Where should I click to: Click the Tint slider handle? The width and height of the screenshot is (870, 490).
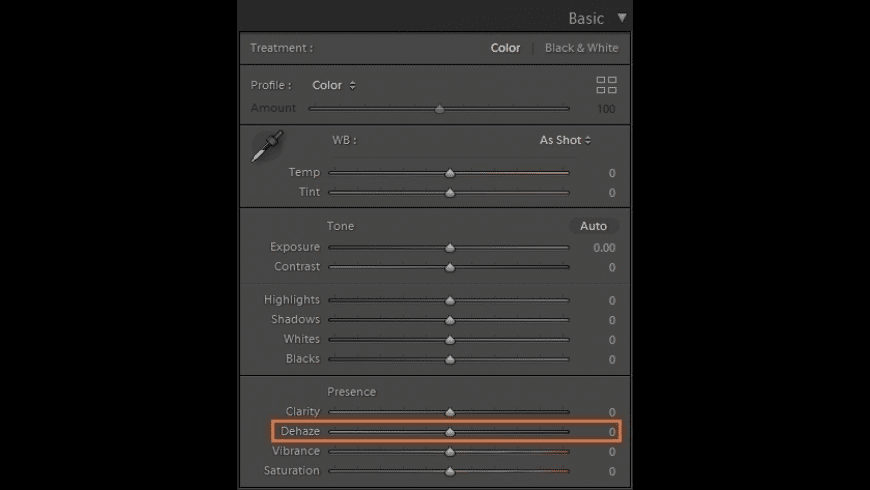point(450,193)
